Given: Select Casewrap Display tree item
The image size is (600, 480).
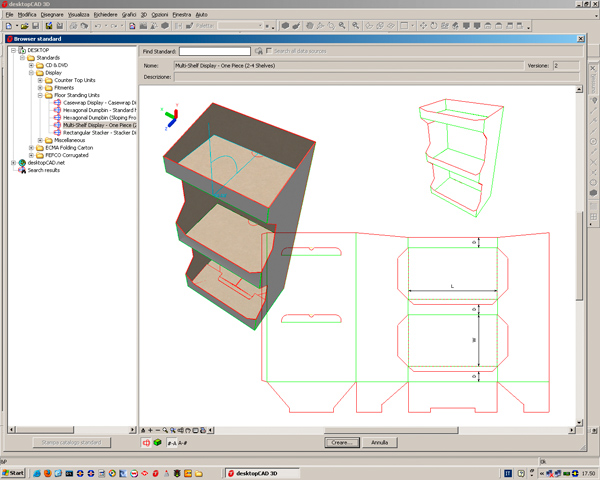Looking at the screenshot, I should pos(99,103).
